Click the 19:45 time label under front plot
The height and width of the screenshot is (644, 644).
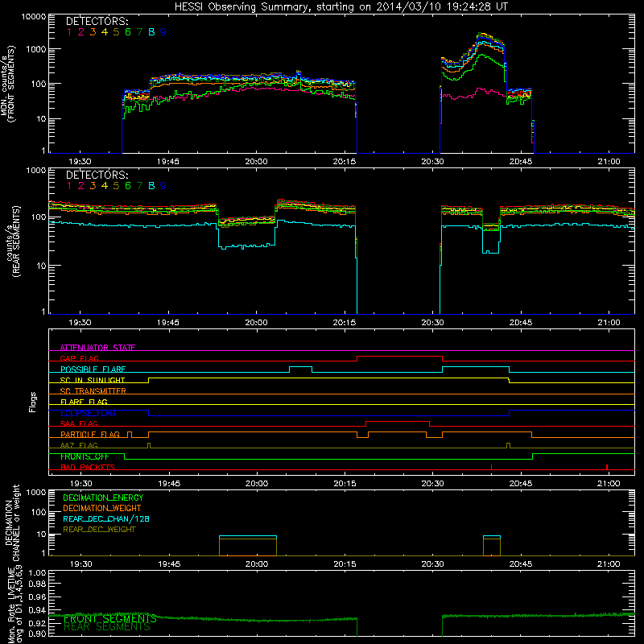168,162
